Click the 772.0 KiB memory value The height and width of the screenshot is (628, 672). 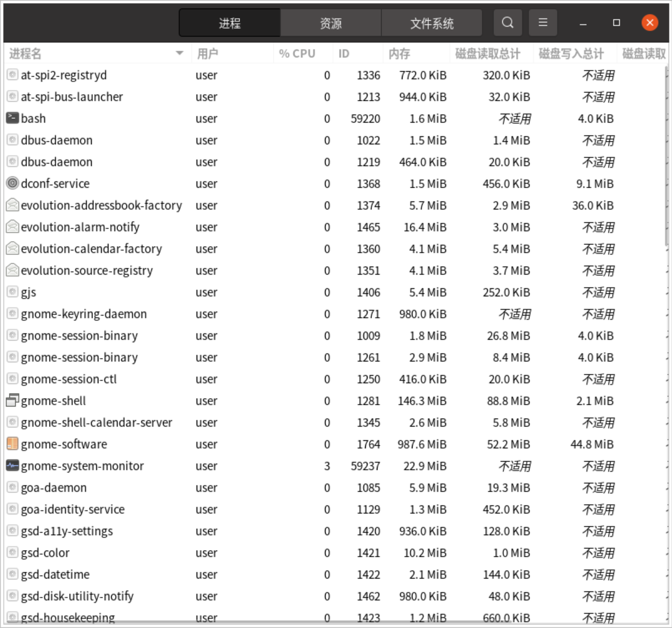coord(423,75)
